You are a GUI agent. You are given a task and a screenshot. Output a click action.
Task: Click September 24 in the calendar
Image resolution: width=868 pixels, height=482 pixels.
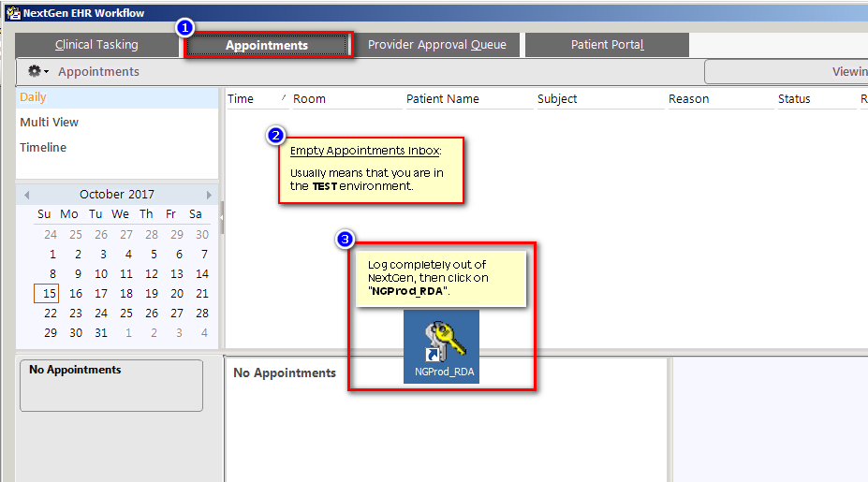51,235
